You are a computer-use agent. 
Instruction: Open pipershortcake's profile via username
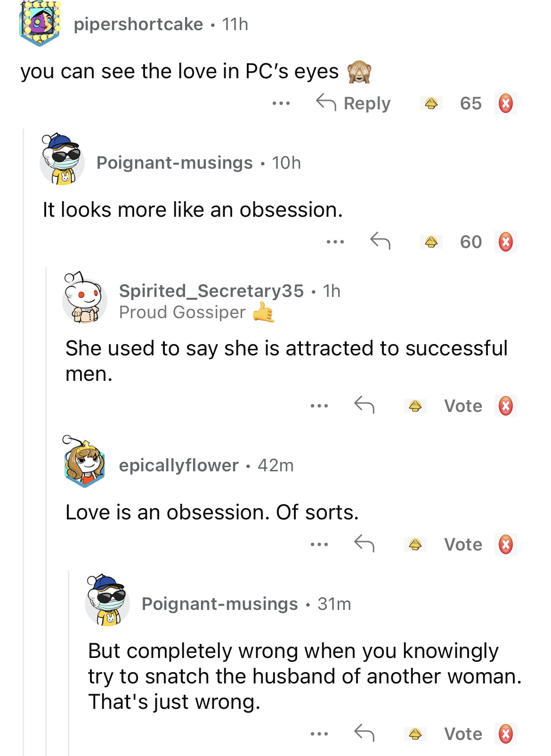pos(138,24)
